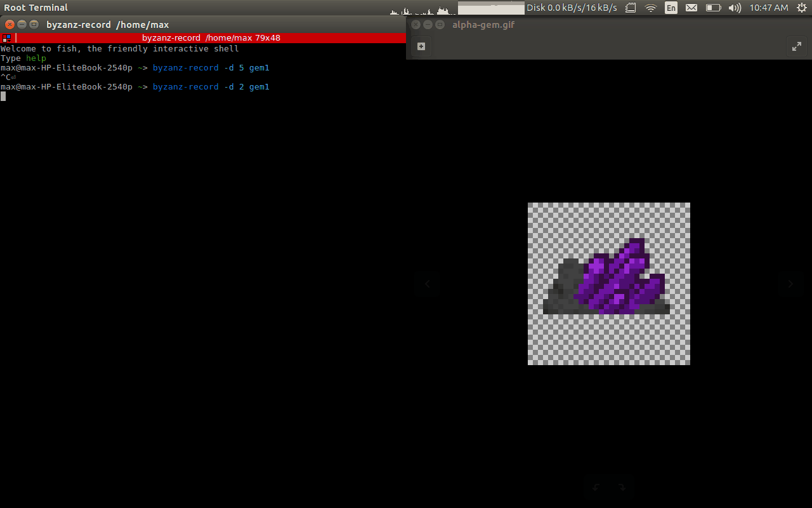Go to the previous image

coord(427,284)
